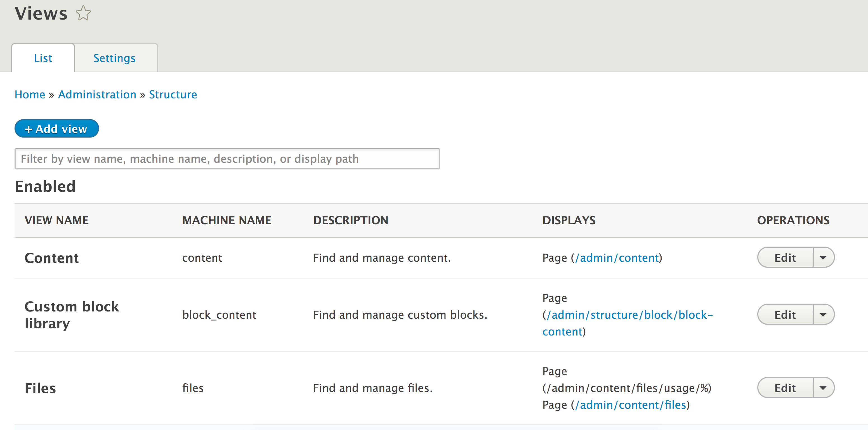Edit the Content view
868x430 pixels.
coord(785,257)
